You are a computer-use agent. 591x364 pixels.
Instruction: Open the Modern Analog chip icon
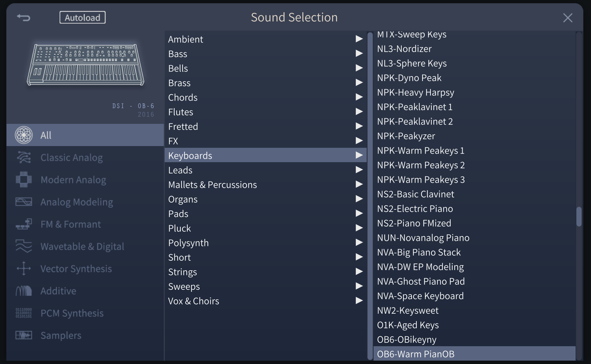pyautogui.click(x=24, y=179)
